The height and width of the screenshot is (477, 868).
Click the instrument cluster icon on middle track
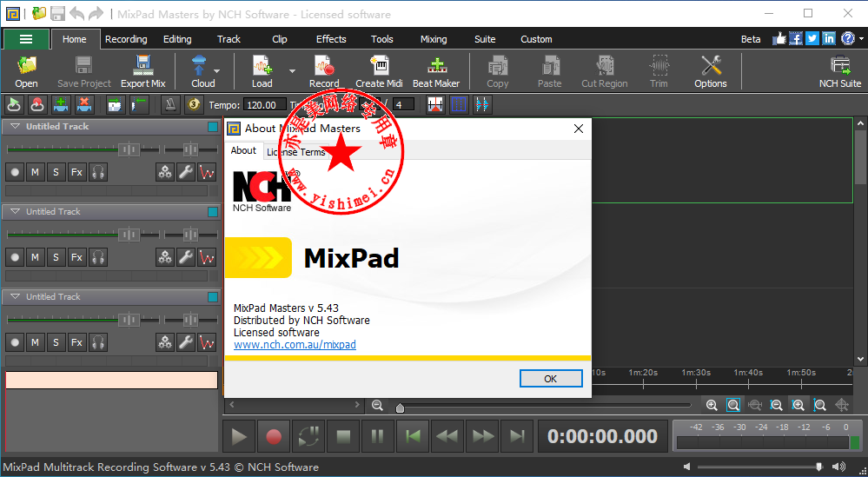[165, 257]
